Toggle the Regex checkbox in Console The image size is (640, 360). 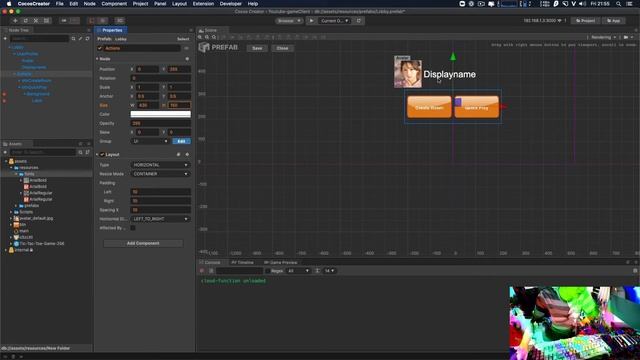point(268,271)
